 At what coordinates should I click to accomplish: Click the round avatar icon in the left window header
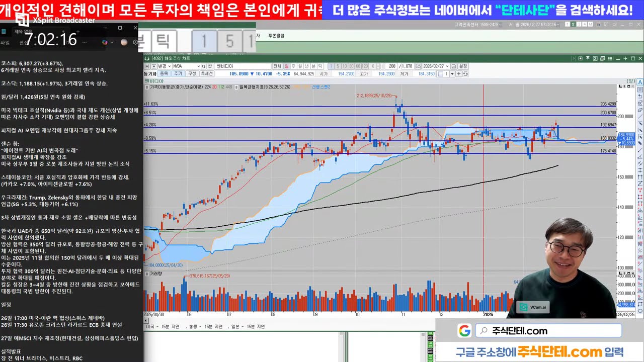pyautogui.click(x=124, y=42)
